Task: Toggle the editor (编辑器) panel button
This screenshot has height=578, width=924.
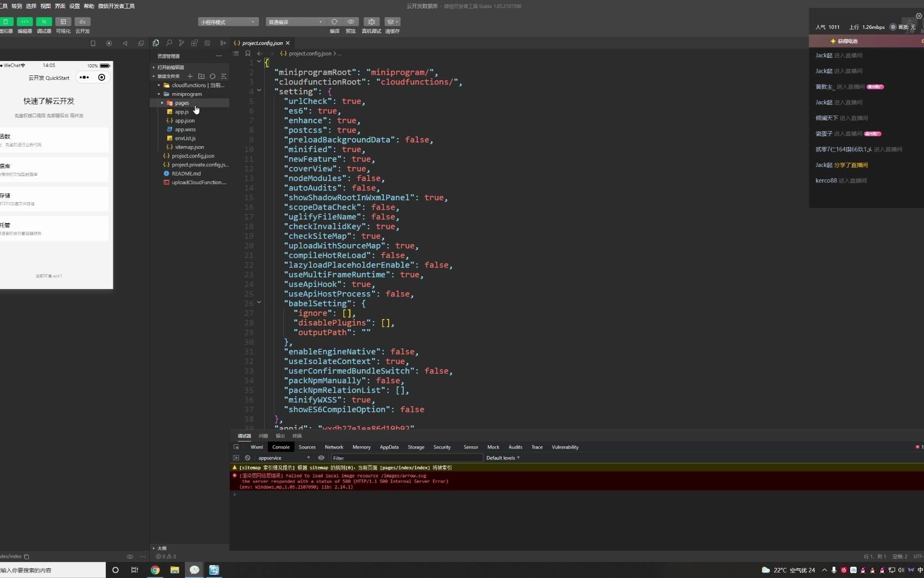Action: pyautogui.click(x=25, y=22)
